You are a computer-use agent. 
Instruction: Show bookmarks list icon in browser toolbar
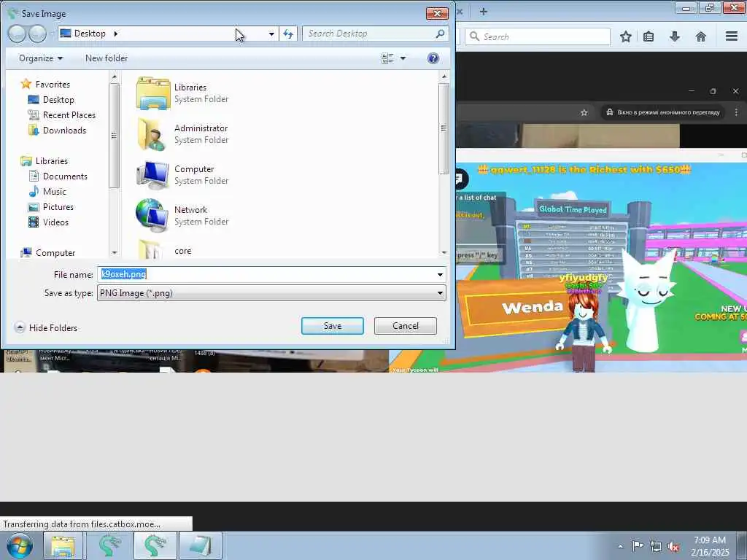[649, 36]
